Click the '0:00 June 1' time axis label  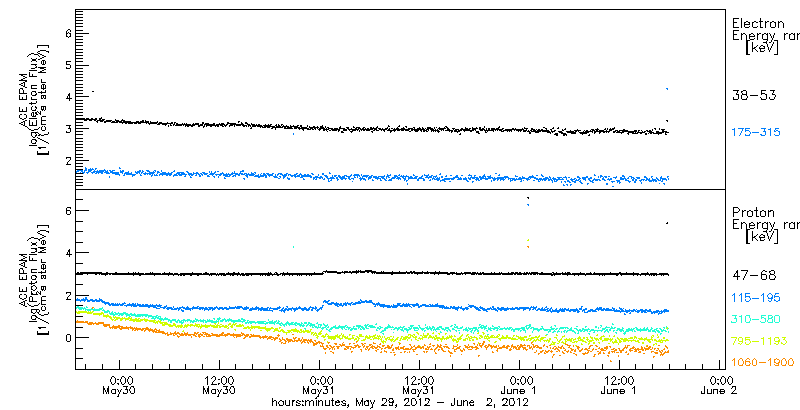point(519,386)
